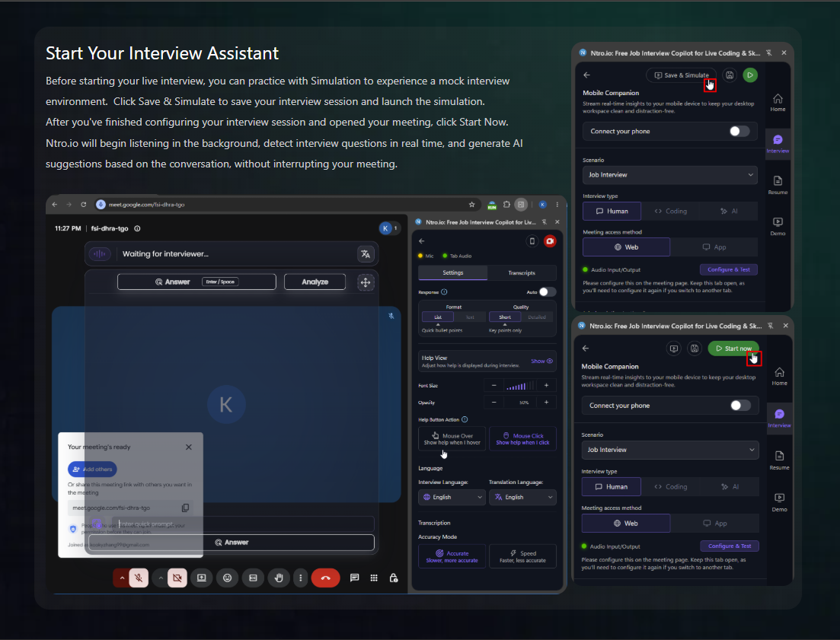Screen dimensions: 840x640
Task: Toggle Connect your phone in Start now panel
Action: coord(740,406)
